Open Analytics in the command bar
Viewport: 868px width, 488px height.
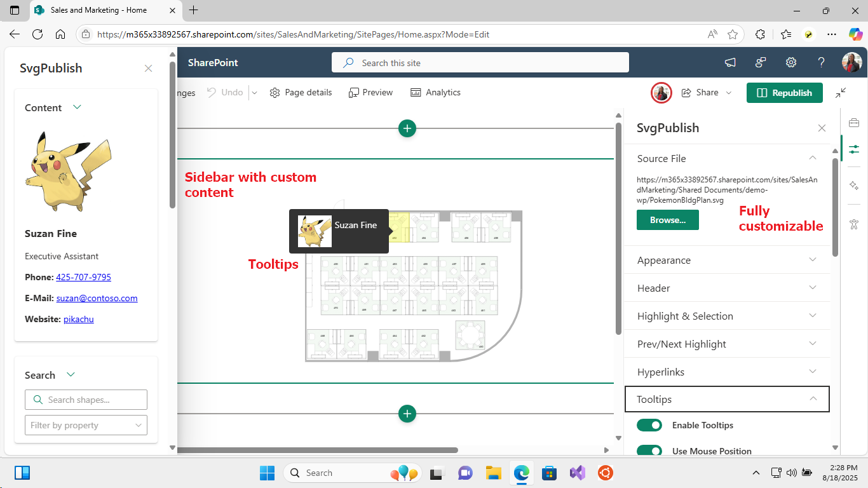click(x=435, y=93)
